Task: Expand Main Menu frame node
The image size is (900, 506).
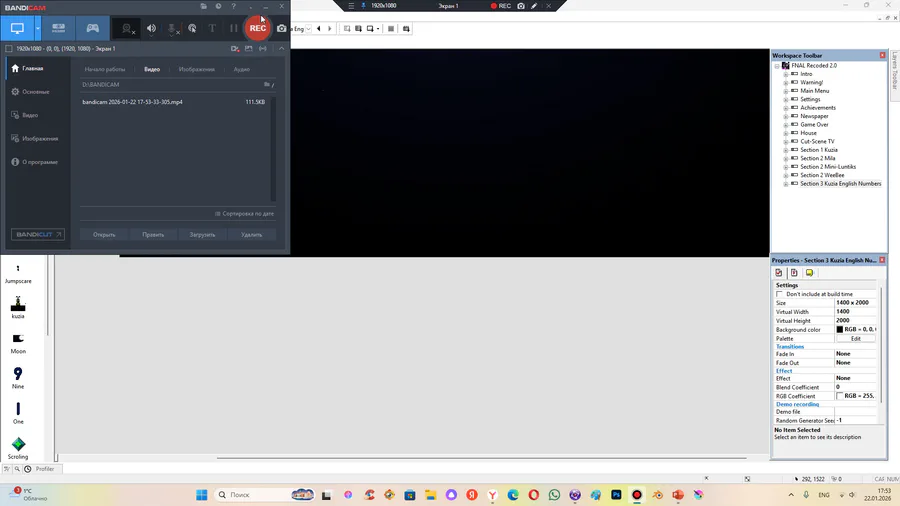Action: pyautogui.click(x=786, y=91)
